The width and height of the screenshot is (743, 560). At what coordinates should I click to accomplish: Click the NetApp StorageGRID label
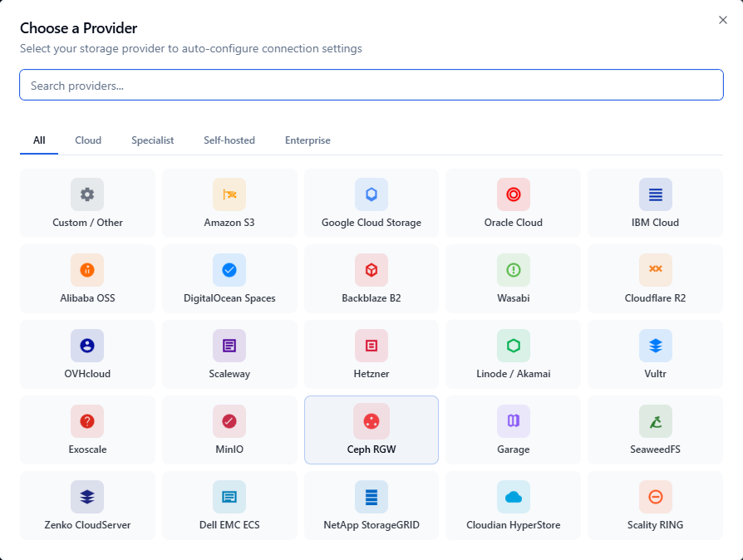pos(371,525)
